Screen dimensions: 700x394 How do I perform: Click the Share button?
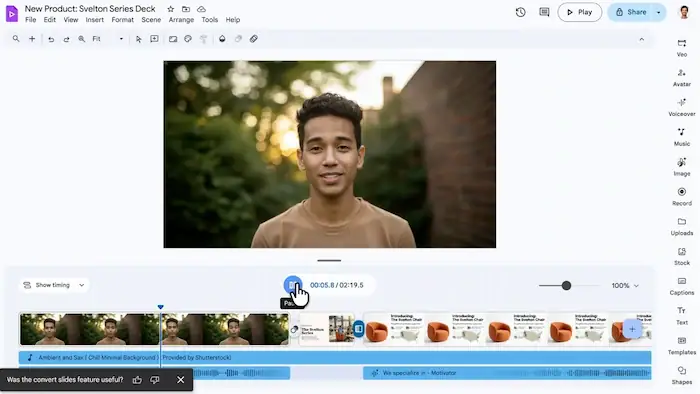[x=631, y=12]
